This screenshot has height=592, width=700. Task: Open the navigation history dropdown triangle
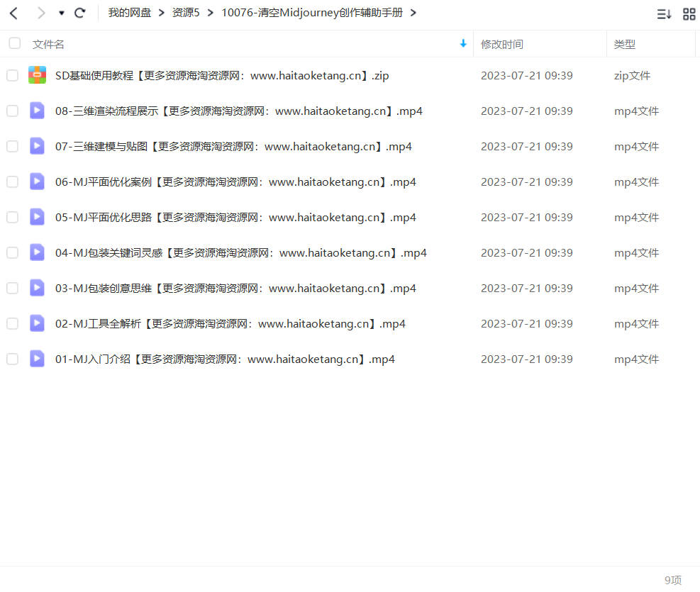[62, 13]
